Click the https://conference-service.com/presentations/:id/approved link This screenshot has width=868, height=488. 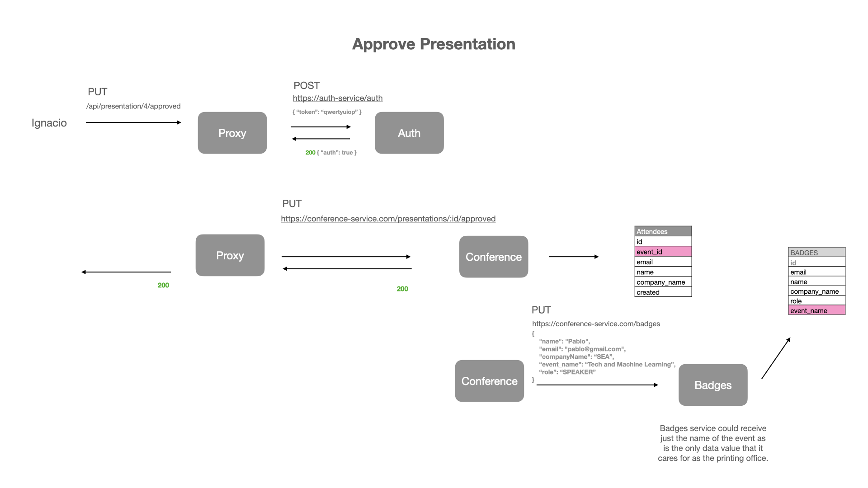388,219
